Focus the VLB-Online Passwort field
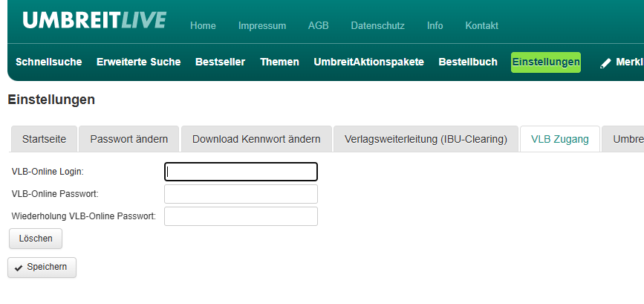This screenshot has height=304, width=644. 241,194
